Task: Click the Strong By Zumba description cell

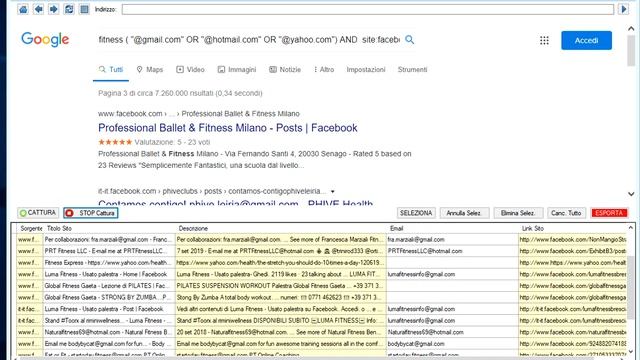Action: point(281,298)
